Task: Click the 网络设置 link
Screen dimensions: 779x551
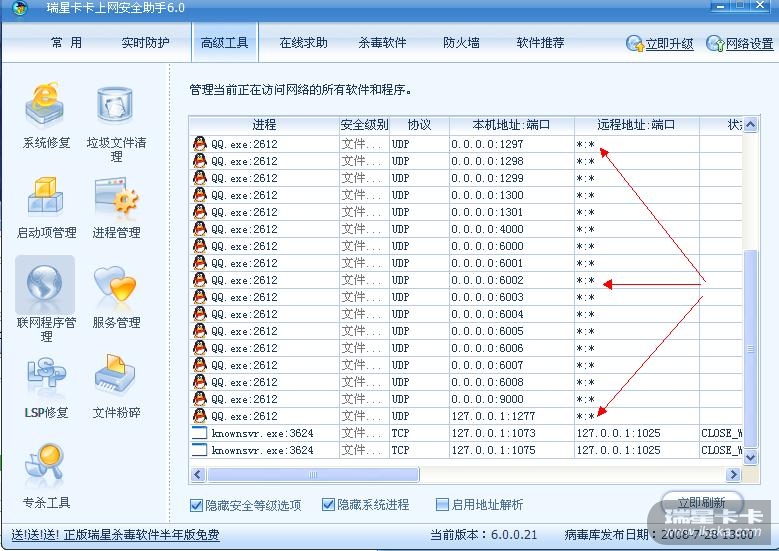Action: point(749,44)
